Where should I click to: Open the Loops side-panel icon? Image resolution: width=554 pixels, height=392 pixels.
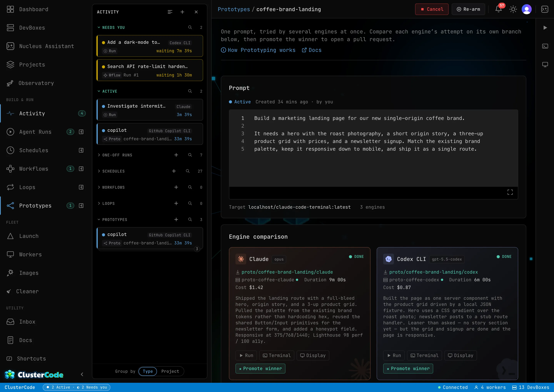click(81, 187)
